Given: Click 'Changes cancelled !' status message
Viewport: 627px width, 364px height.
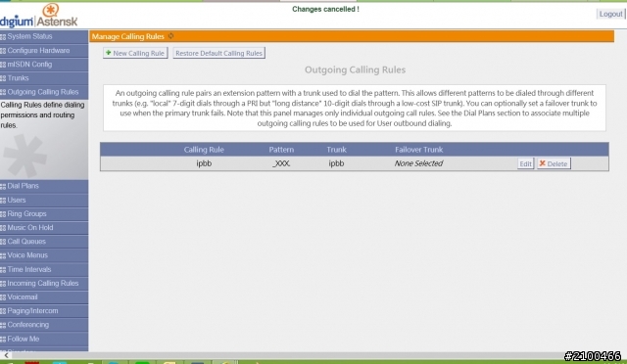Looking at the screenshot, I should 325,9.
